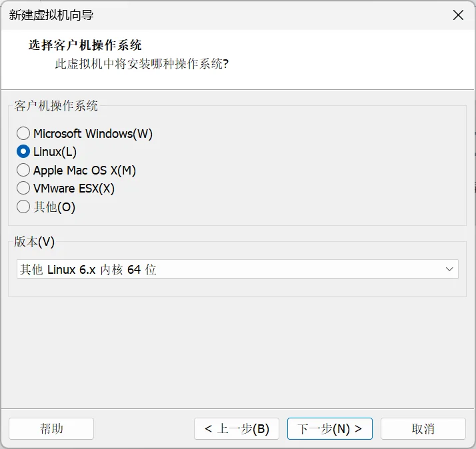Click the 客户机操作系统 group box label
This screenshot has width=476, height=449.
tap(56, 106)
